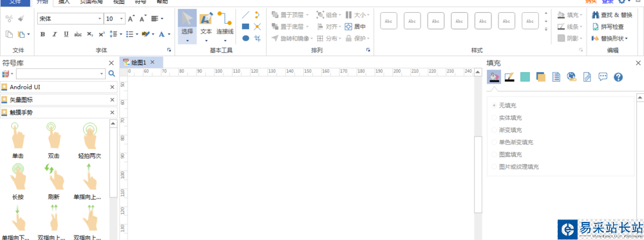Pick the line drawing tool
Screen dimensions: 644x240
pos(245,15)
